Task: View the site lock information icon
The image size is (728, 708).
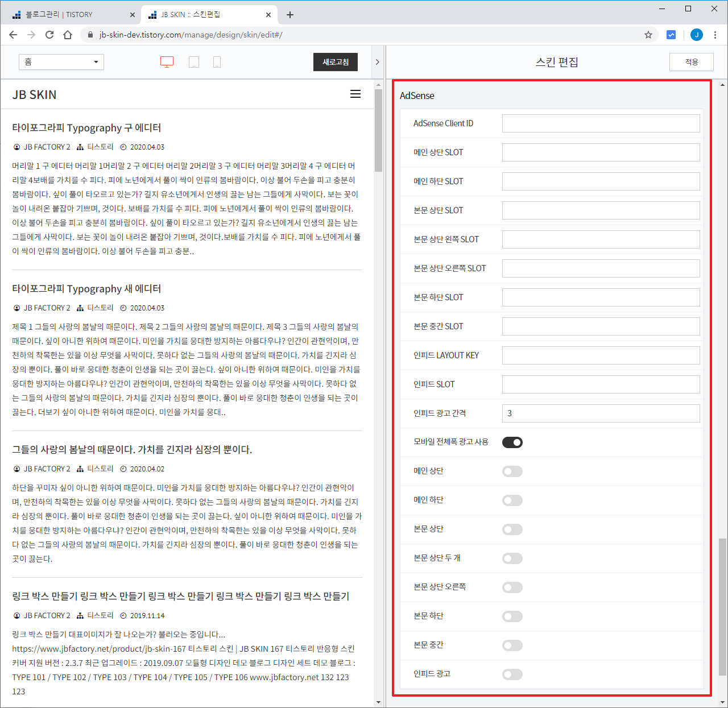Action: 90,35
